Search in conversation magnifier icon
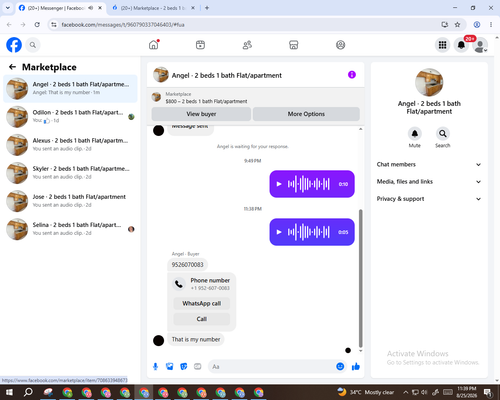Screen dimensions: 500x400 point(443,134)
